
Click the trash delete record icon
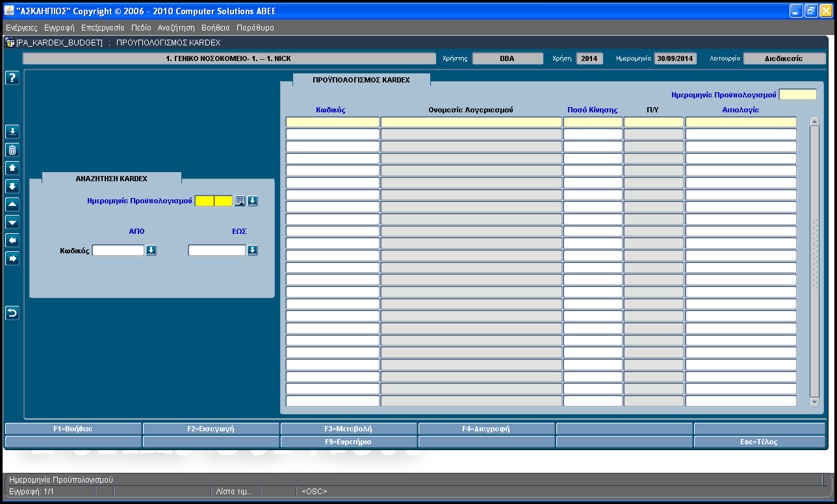coord(12,150)
